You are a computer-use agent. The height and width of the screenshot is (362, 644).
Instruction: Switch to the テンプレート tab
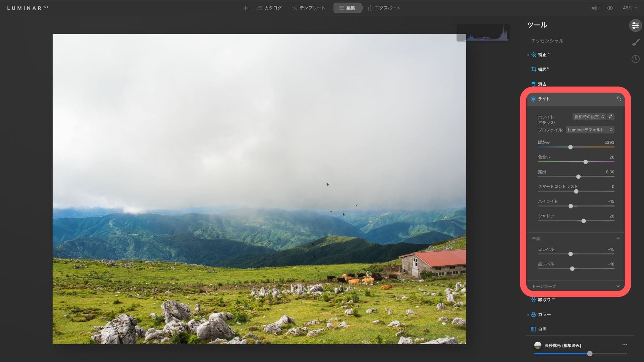(x=309, y=8)
